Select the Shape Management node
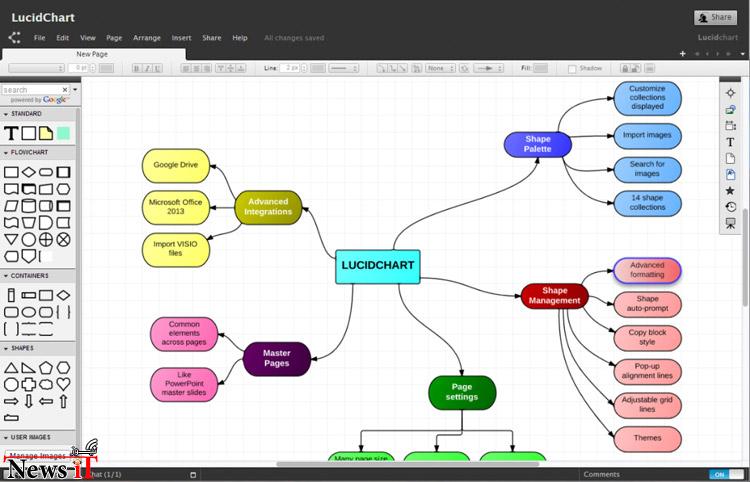The width and height of the screenshot is (750, 482). point(554,296)
